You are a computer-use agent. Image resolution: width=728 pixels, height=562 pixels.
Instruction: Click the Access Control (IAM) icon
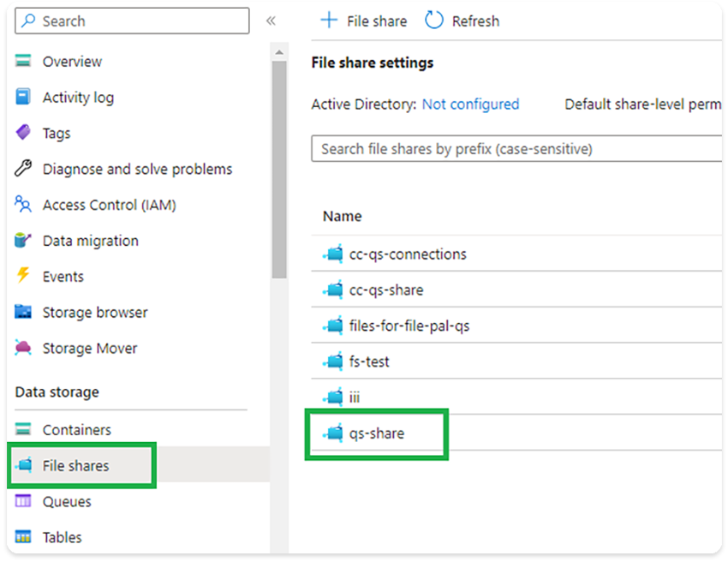coord(24,205)
